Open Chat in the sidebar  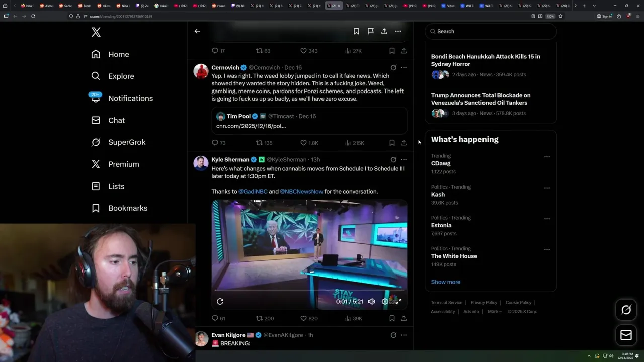click(x=108, y=120)
